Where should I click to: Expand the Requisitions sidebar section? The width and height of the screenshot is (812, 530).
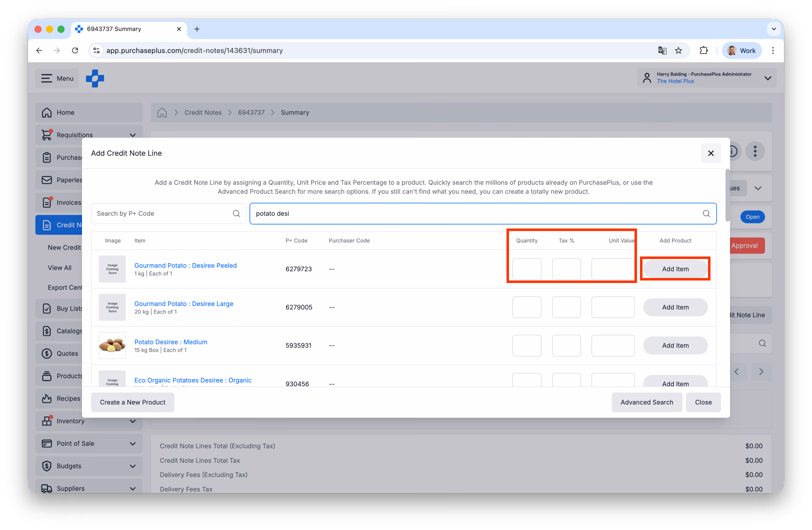(x=132, y=135)
